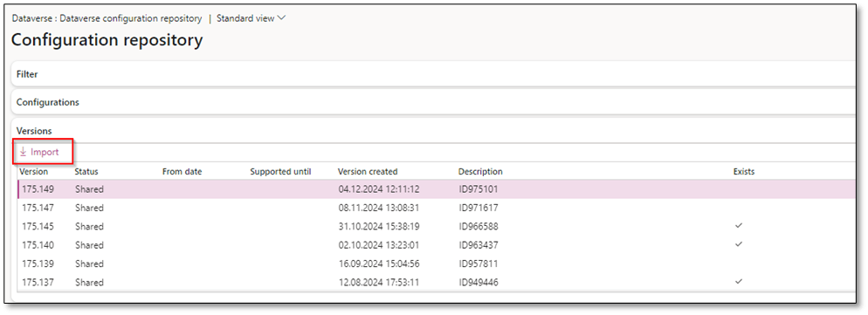The image size is (868, 315).
Task: Click the Supported until column header
Action: [280, 172]
